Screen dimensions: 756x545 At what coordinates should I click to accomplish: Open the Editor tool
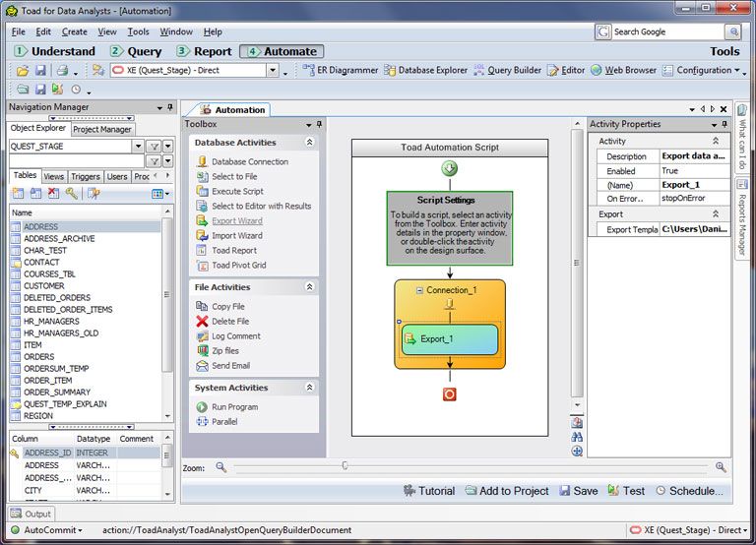566,71
